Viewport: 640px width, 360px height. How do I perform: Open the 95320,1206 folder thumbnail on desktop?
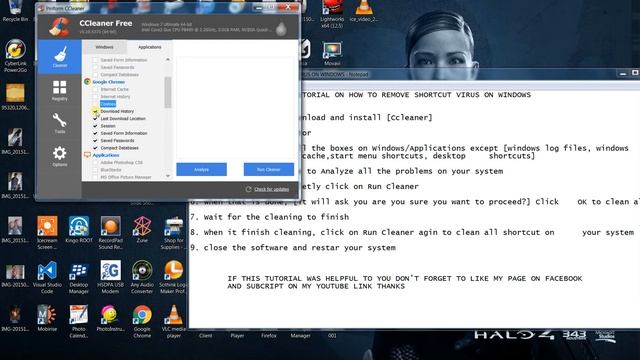(x=16, y=96)
